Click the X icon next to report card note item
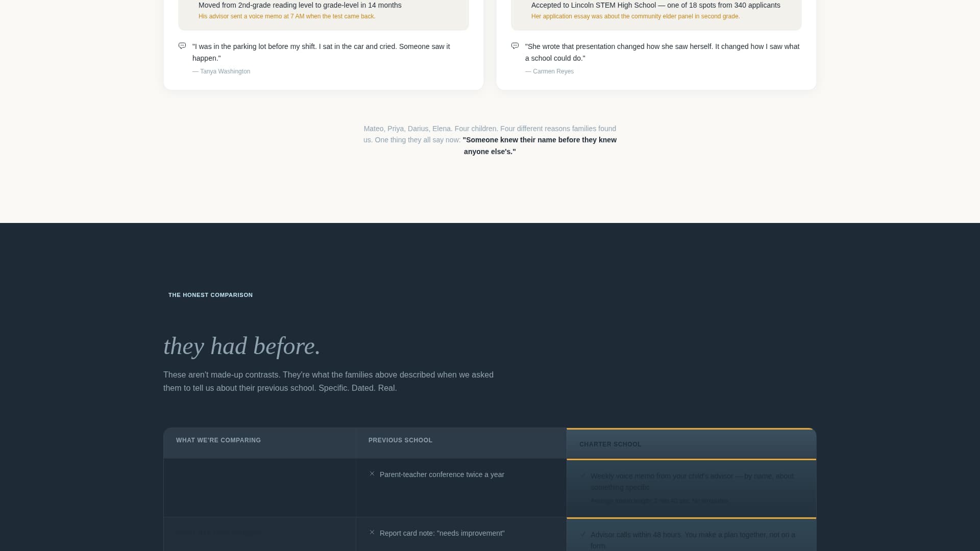The width and height of the screenshot is (980, 551). pyautogui.click(x=372, y=533)
